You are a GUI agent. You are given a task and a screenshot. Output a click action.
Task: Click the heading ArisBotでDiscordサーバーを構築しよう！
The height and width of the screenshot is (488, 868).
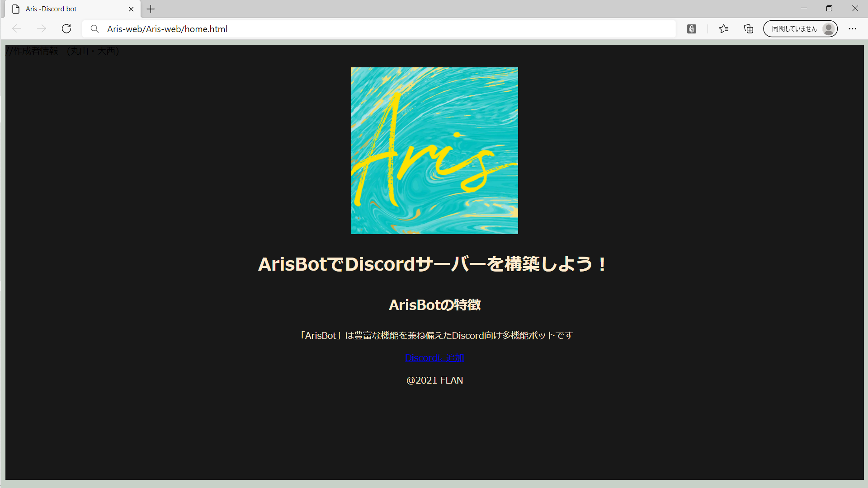(433, 264)
